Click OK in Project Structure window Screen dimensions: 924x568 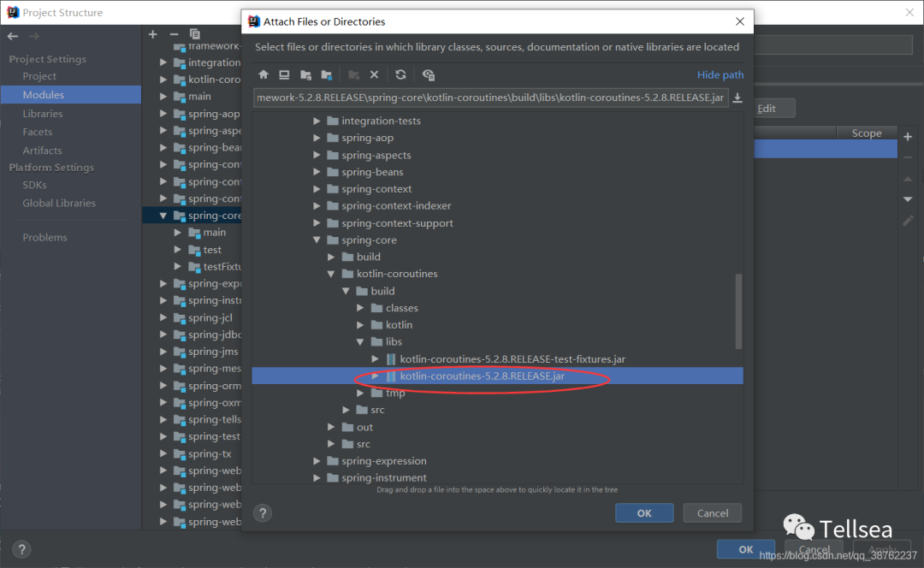[745, 549]
